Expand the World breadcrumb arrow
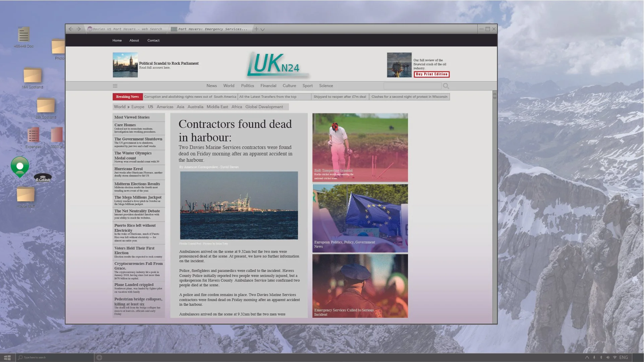This screenshot has width=644, height=362. pos(128,107)
